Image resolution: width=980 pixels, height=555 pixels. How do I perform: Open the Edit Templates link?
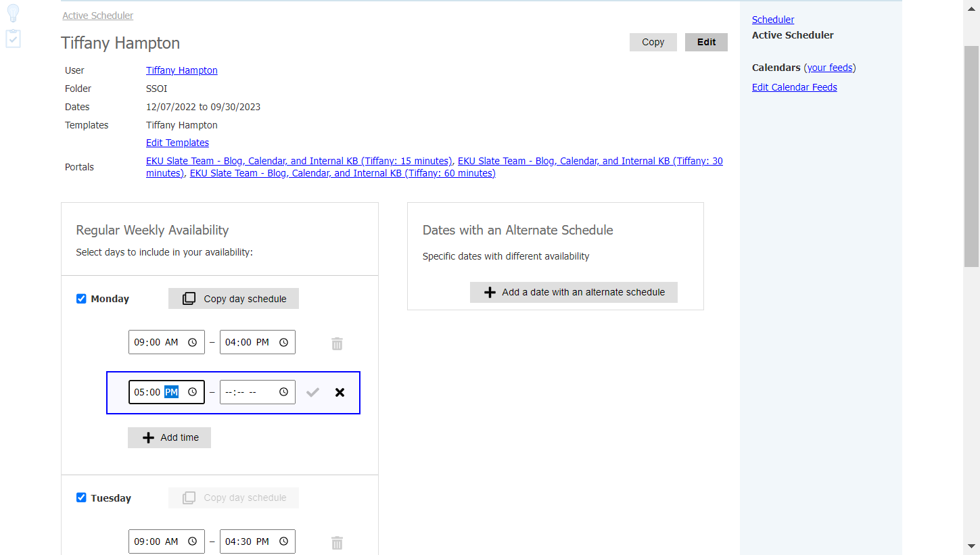pos(177,143)
